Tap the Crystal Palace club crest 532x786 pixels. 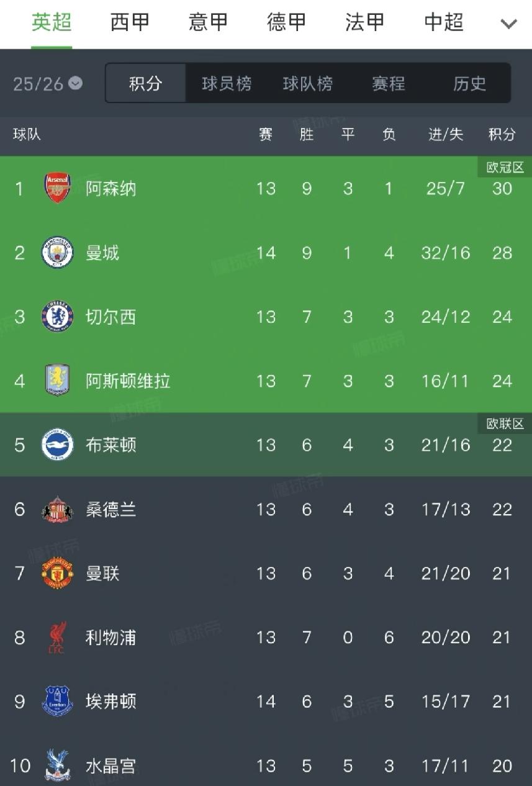[57, 766]
